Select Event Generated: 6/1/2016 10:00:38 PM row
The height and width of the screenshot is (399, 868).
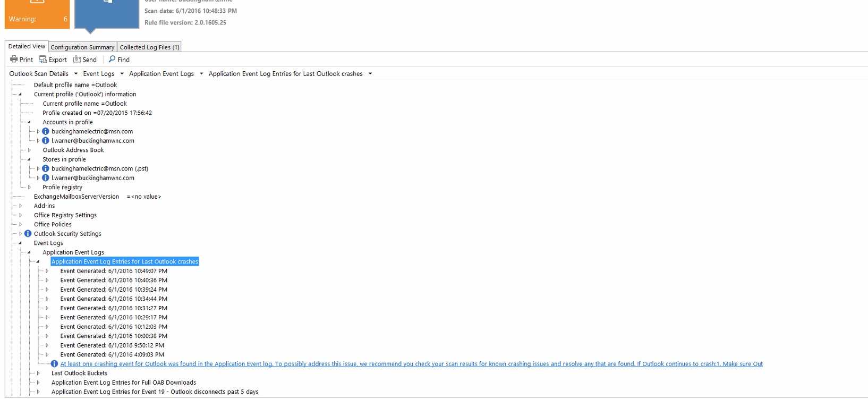[x=114, y=336]
